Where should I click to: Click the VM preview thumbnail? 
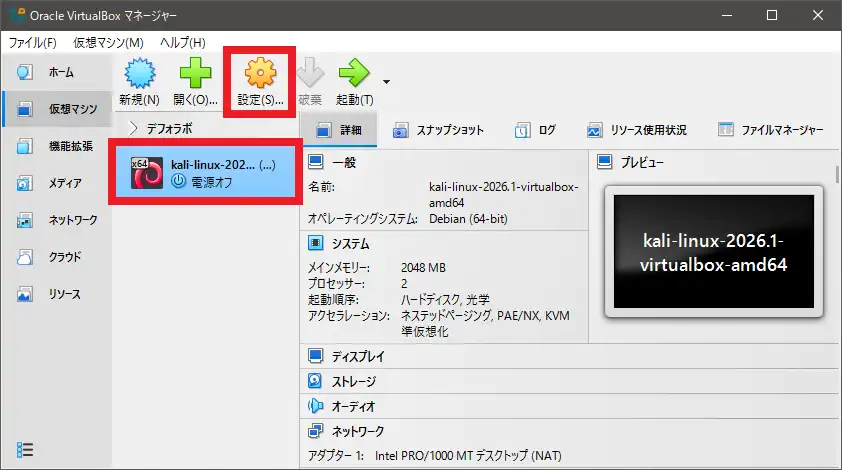click(714, 251)
